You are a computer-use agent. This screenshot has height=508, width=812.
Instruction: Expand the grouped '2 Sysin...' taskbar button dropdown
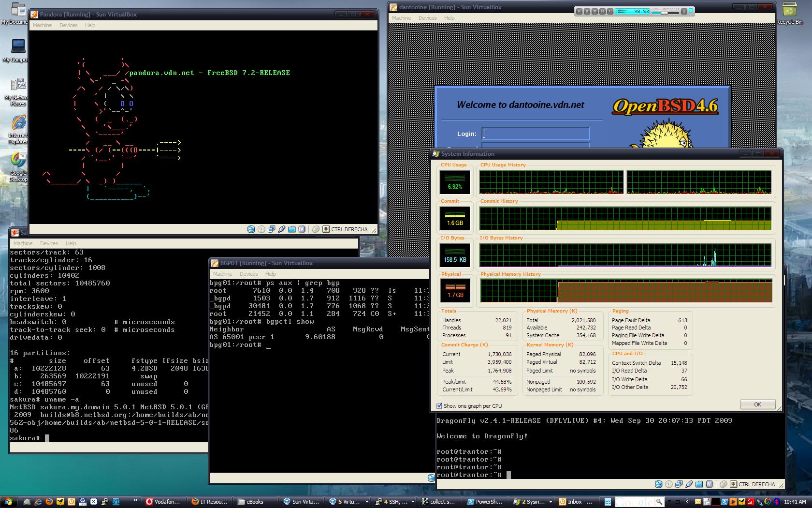point(550,502)
